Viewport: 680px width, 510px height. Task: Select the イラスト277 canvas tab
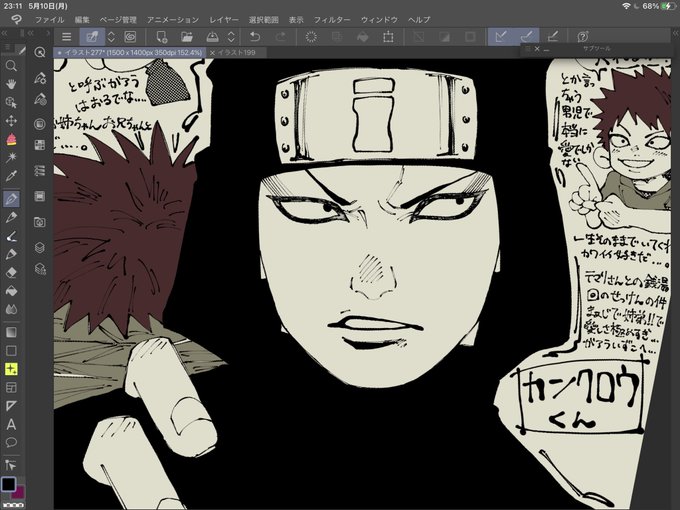129,52
